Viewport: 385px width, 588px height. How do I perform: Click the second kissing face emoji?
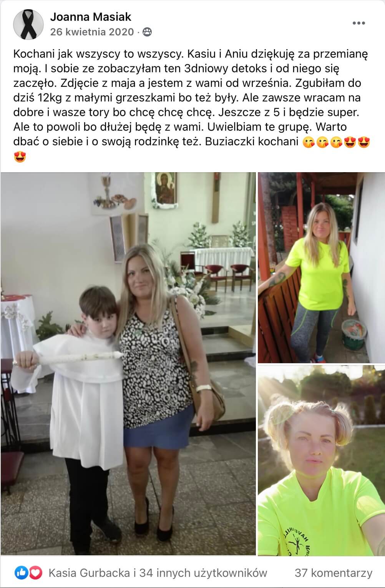(x=322, y=142)
